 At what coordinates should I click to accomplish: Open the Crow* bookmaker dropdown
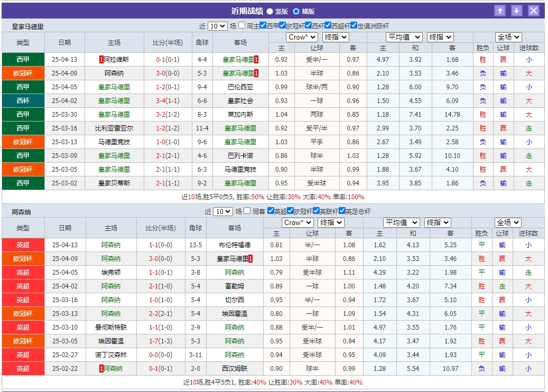pos(301,37)
